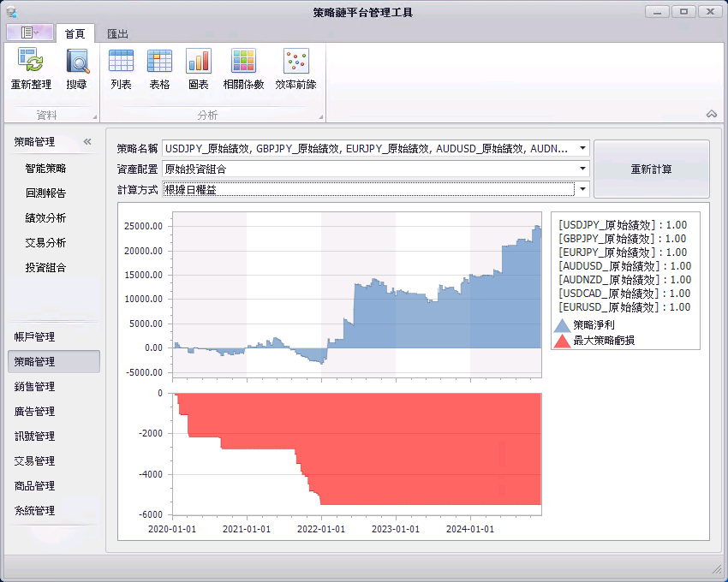This screenshot has width=728, height=582.
Task: Select the 匯出 ribbon tab
Action: [x=117, y=33]
